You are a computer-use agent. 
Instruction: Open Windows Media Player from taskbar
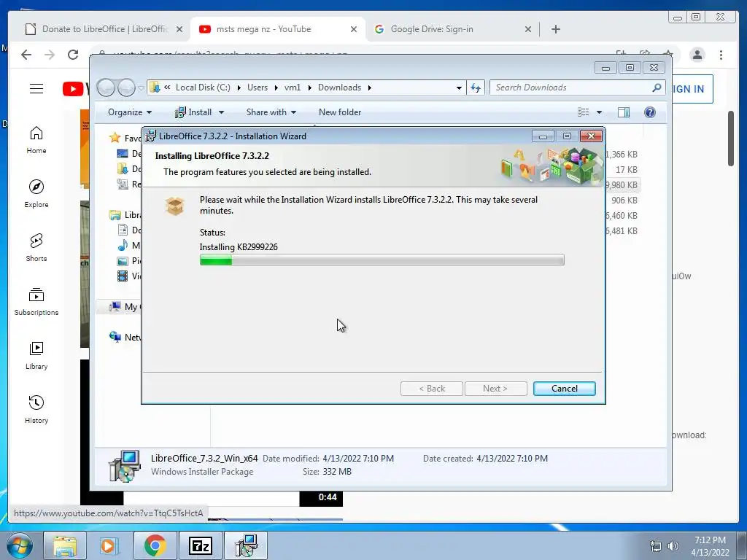pyautogui.click(x=109, y=545)
